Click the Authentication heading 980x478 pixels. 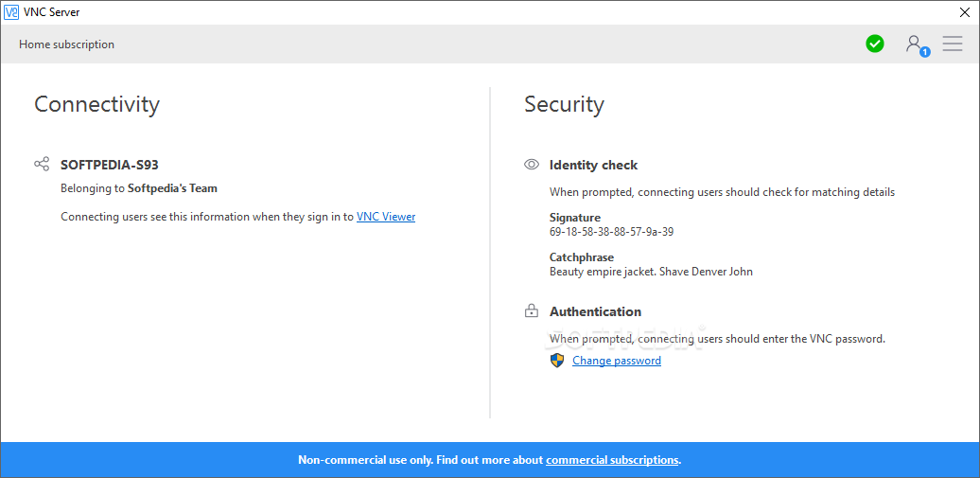pyautogui.click(x=595, y=311)
